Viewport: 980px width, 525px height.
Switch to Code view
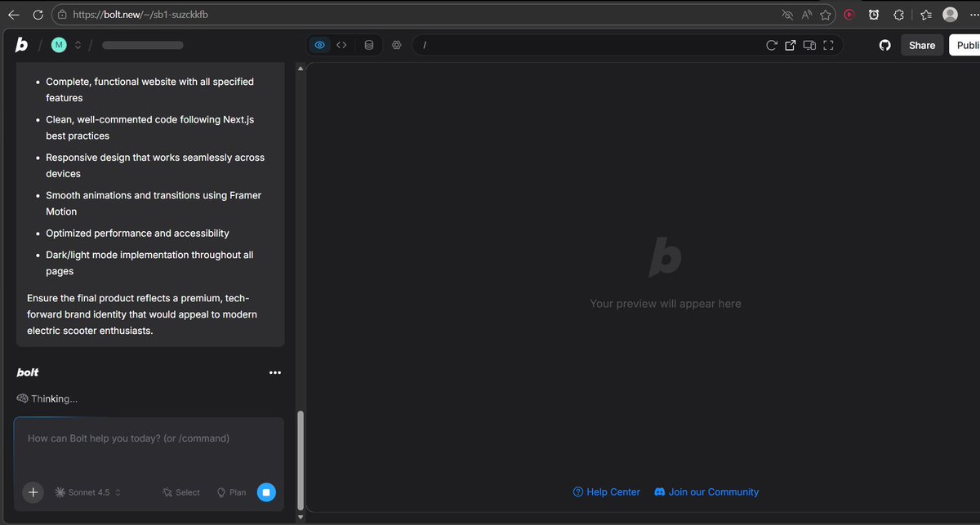(341, 45)
